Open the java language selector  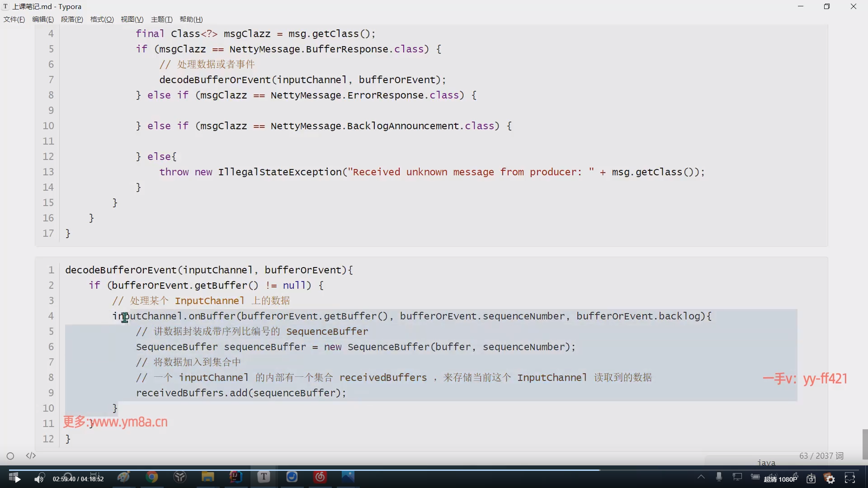[766, 462]
